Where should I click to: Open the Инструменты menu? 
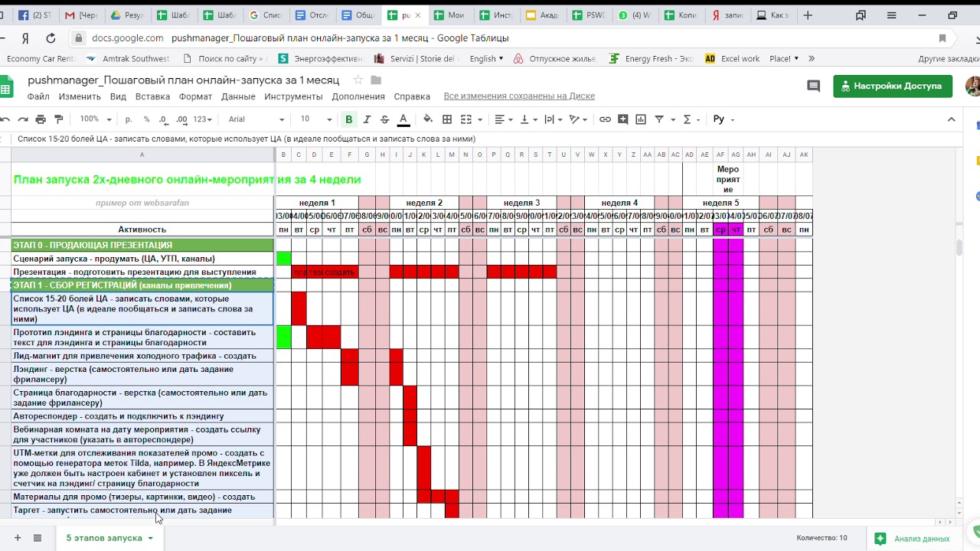(293, 96)
